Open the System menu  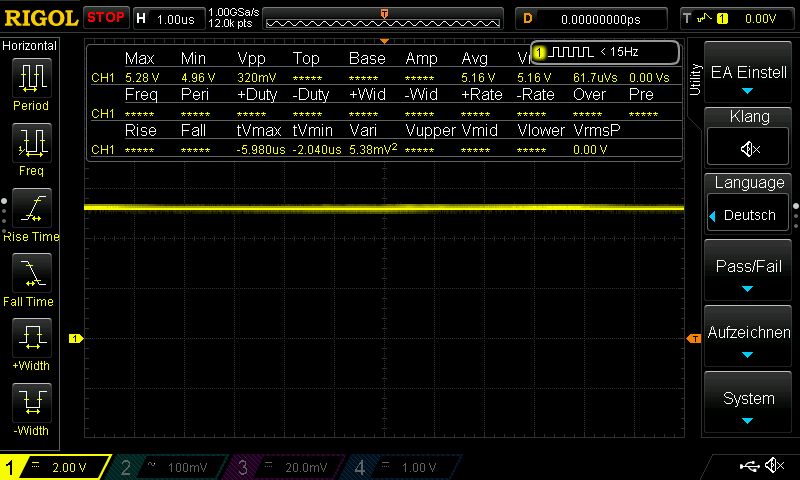coord(749,404)
